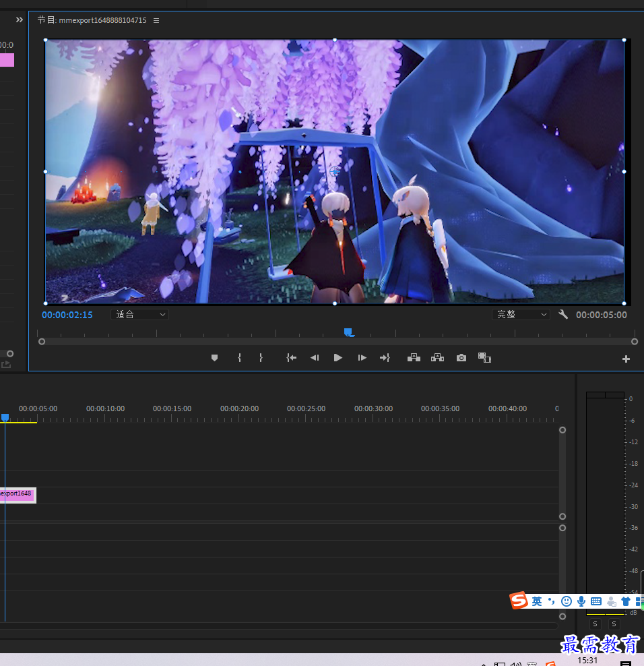The image size is (644, 666).
Task: Add a marker in Program monitor
Action: pos(214,358)
